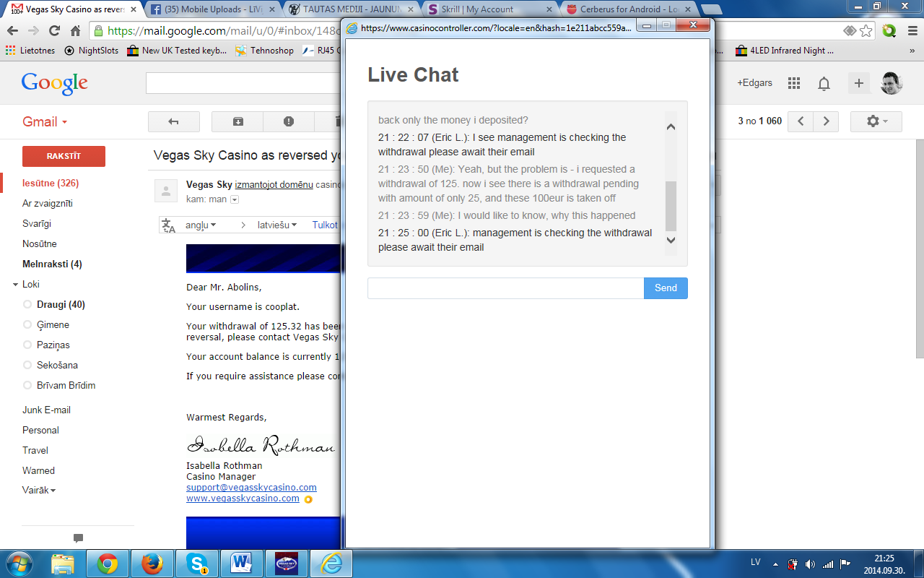Open the Windows Start button
The image size is (924, 578).
coord(18,564)
